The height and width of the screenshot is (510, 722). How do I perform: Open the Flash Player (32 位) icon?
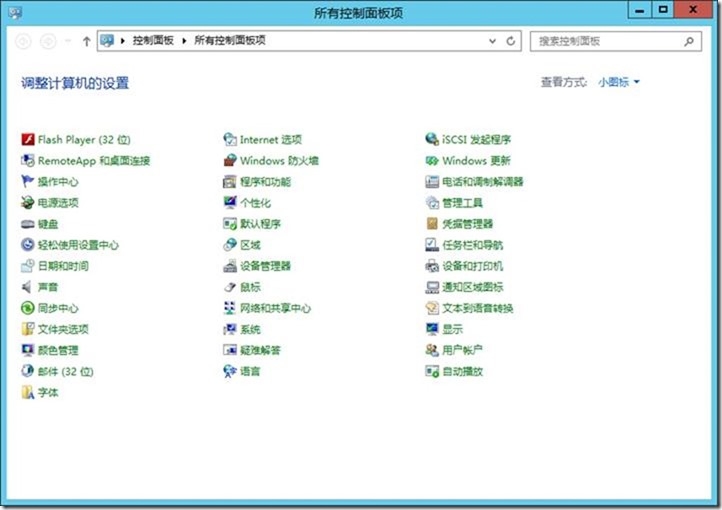pos(28,139)
